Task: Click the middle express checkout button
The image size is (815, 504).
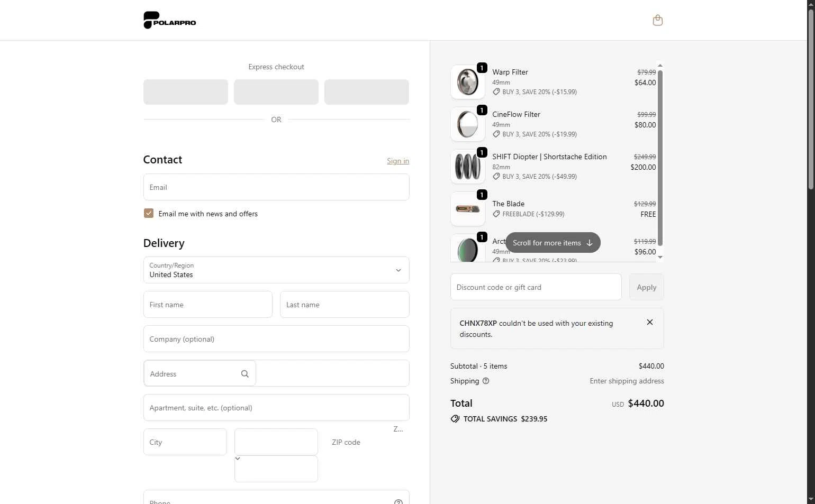Action: 276,92
